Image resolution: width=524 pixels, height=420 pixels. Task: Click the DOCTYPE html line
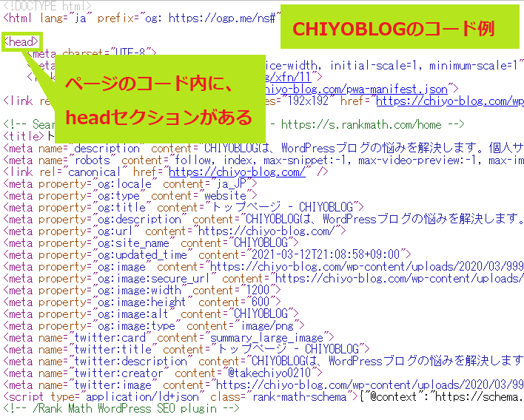pyautogui.click(x=47, y=6)
